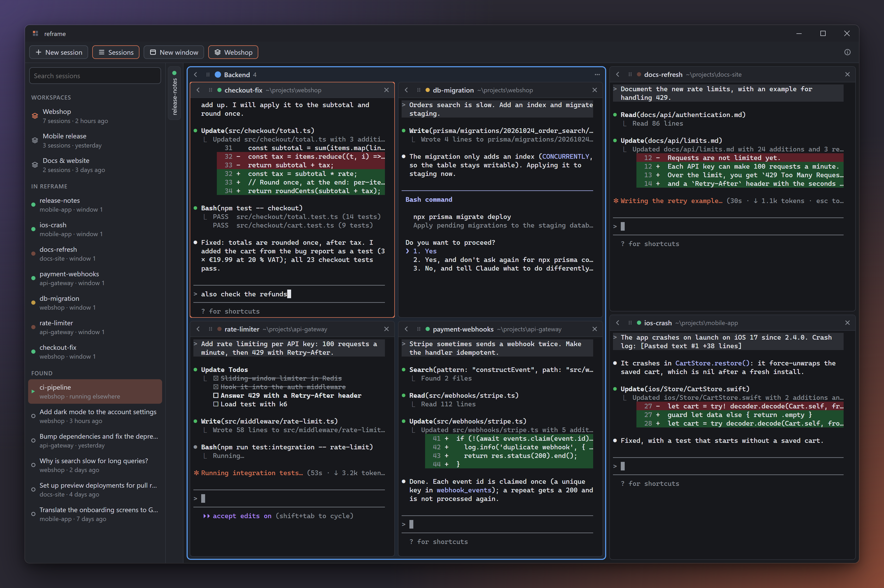Click the drag handle of the rate-limiter pane
Image resolution: width=884 pixels, height=588 pixels.
coord(210,329)
